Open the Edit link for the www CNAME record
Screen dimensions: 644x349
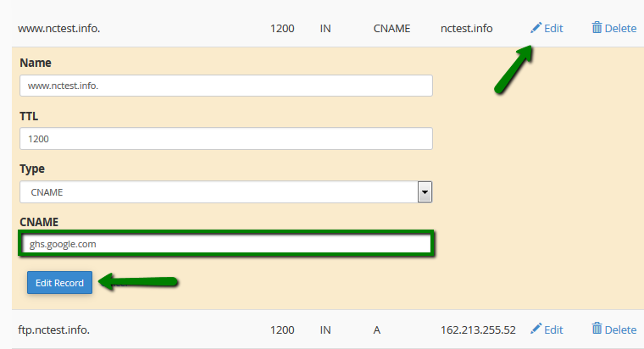coord(553,28)
